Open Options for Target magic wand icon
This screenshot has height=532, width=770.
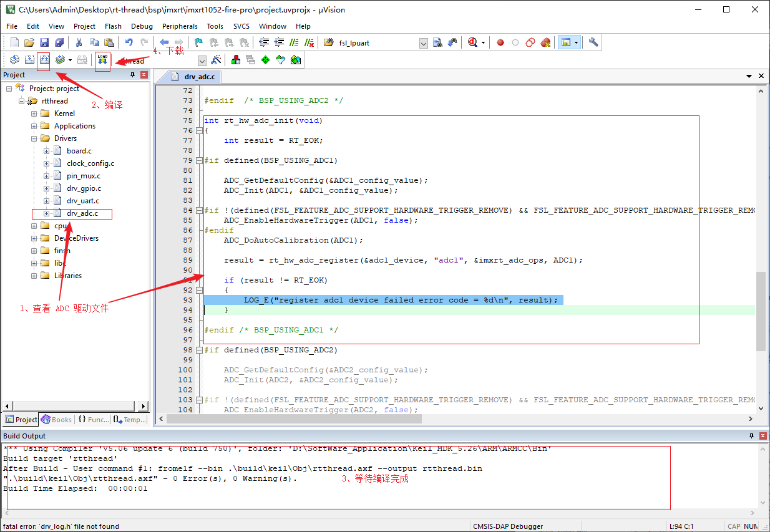tap(217, 60)
